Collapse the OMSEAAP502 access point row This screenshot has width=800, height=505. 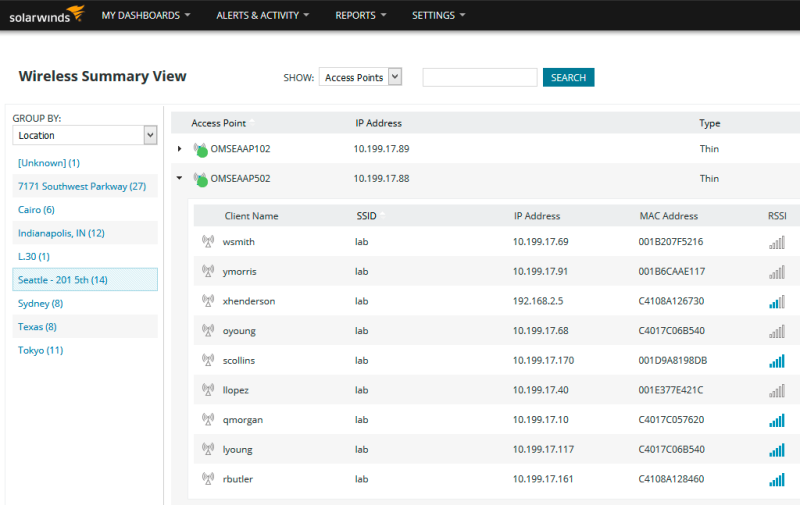tap(179, 178)
